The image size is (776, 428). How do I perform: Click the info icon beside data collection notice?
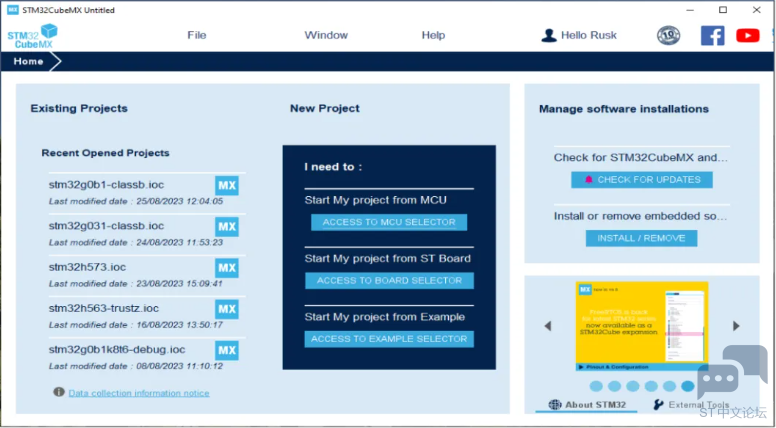pos(59,392)
